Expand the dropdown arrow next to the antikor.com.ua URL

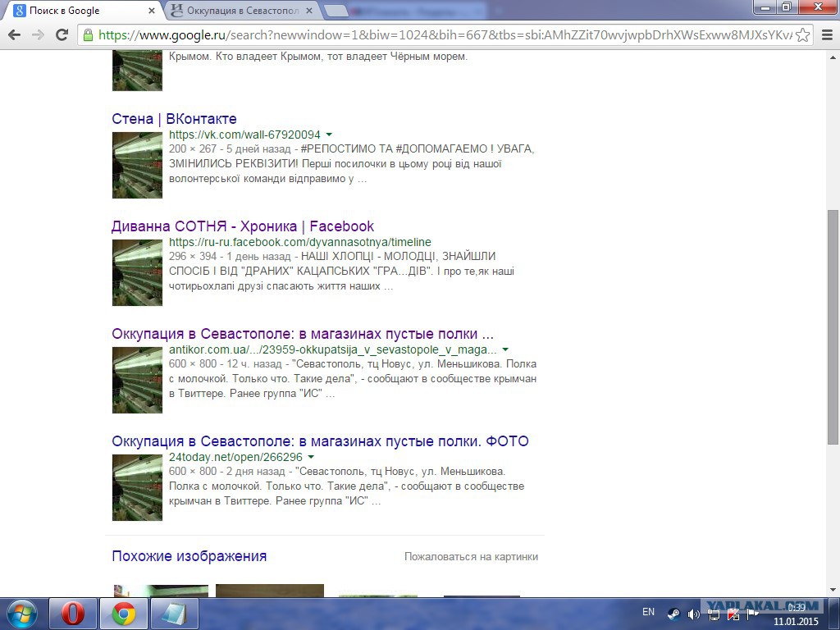pos(505,349)
